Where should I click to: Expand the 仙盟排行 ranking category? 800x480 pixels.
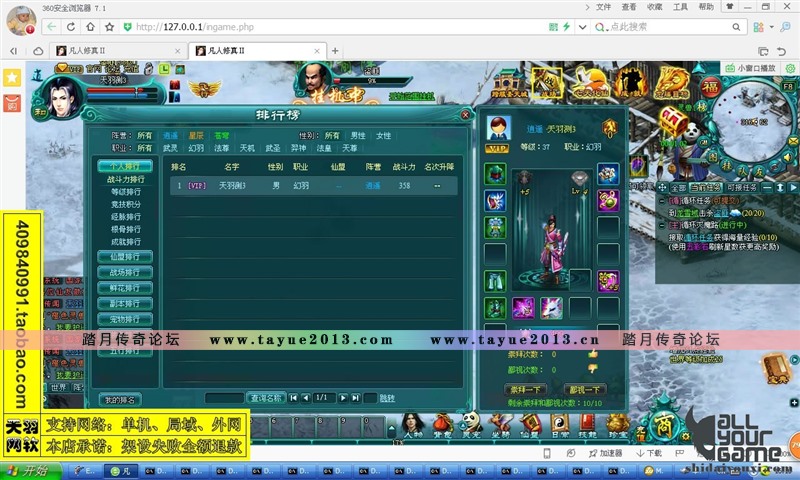click(x=126, y=257)
